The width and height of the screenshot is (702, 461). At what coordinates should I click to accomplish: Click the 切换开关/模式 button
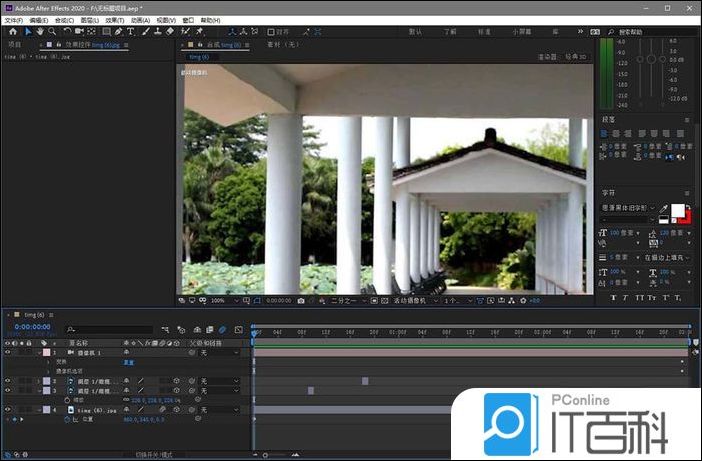154,455
